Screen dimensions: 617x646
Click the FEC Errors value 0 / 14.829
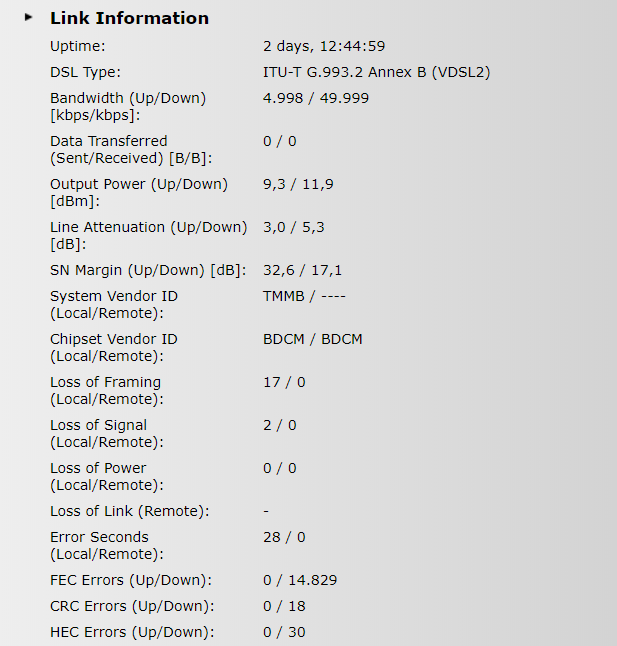point(300,580)
